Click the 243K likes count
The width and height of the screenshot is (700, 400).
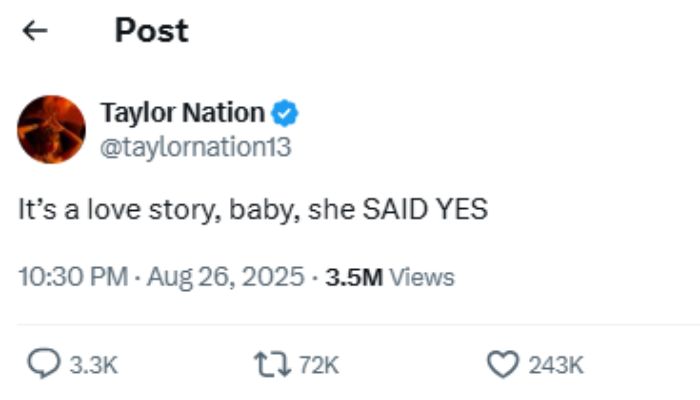click(555, 365)
